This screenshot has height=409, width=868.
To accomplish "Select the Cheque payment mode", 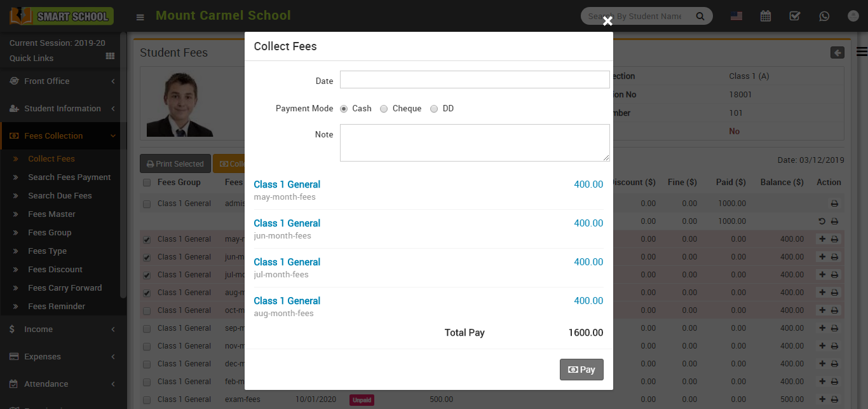I will click(384, 109).
